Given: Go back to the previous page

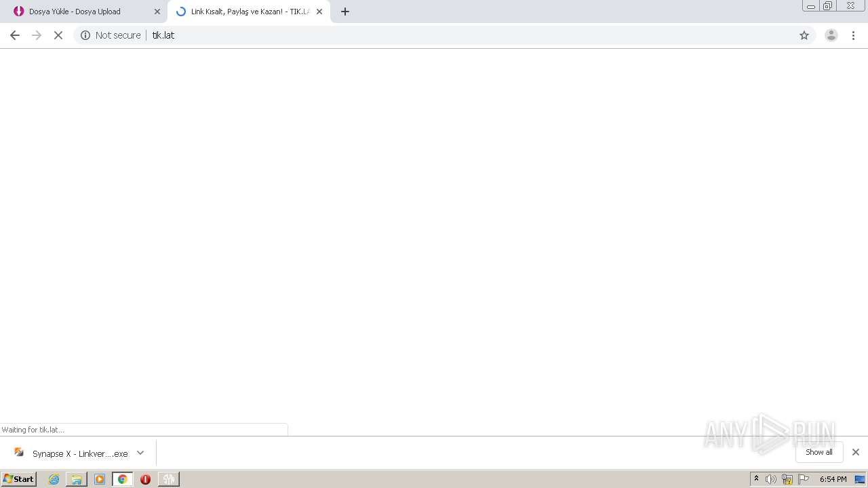Looking at the screenshot, I should 15,35.
